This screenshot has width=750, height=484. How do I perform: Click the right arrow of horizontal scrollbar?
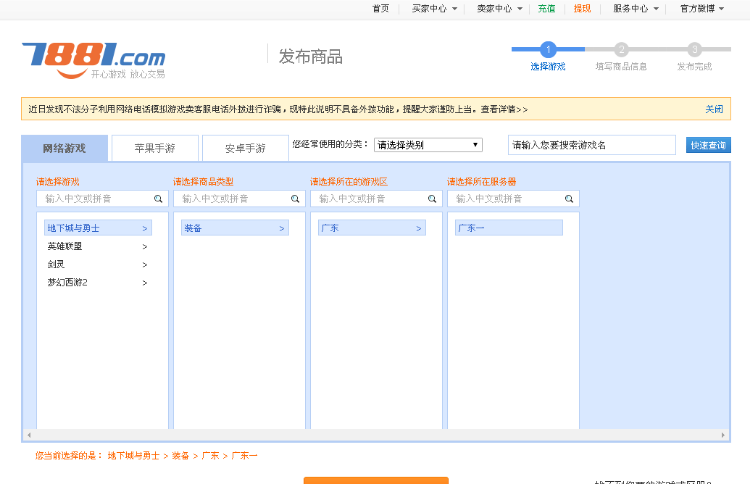click(x=724, y=436)
